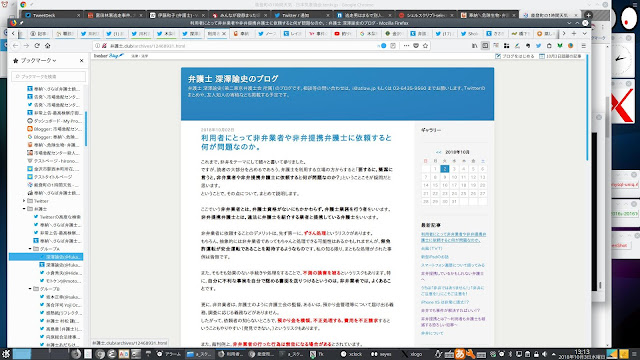Open xlogo taskbar entry
Viewport: 640px width, 360px height.
[412, 354]
